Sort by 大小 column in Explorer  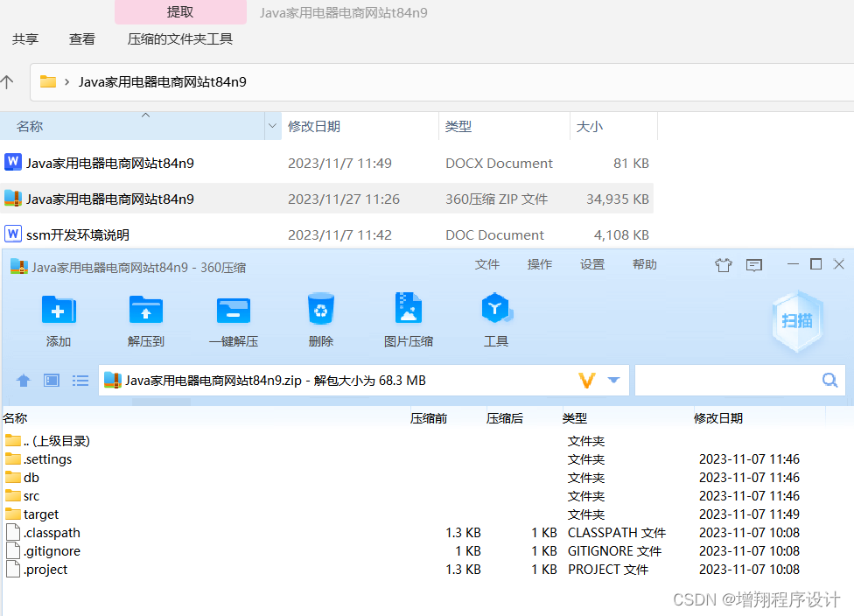[x=614, y=126]
